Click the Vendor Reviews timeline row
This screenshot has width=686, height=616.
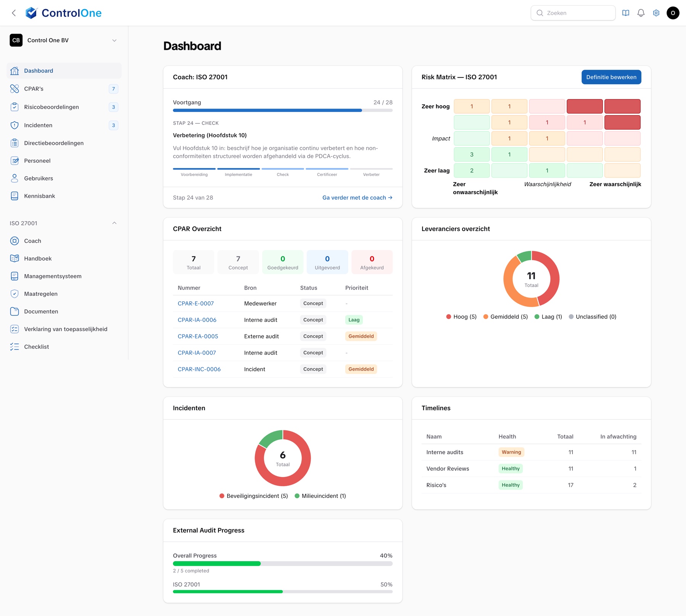531,469
